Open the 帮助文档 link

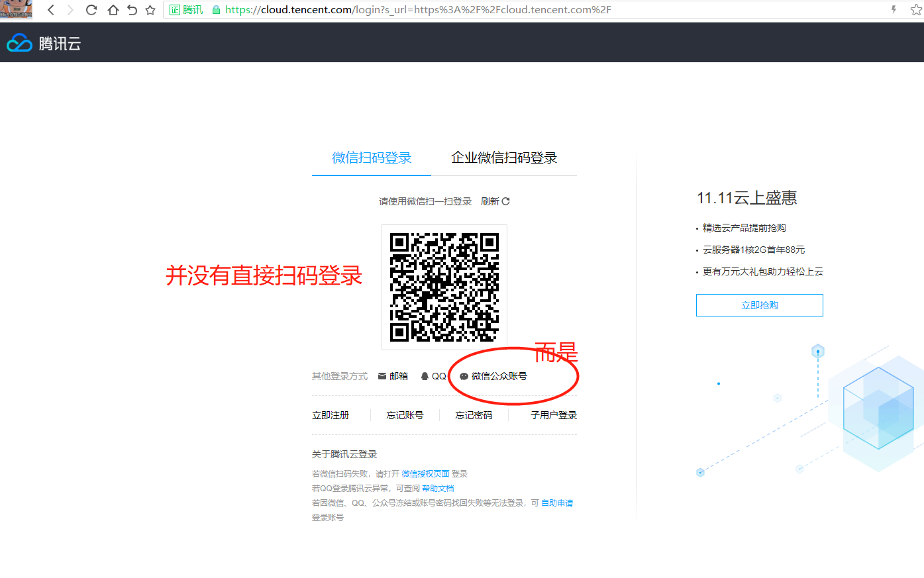[438, 489]
